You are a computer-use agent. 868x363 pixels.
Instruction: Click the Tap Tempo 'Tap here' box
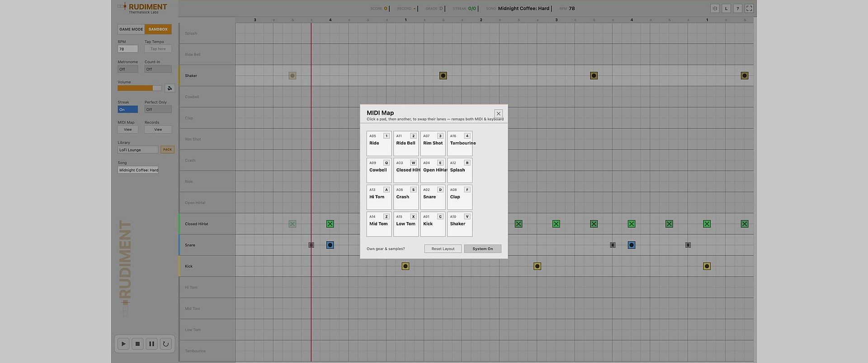[x=158, y=49]
